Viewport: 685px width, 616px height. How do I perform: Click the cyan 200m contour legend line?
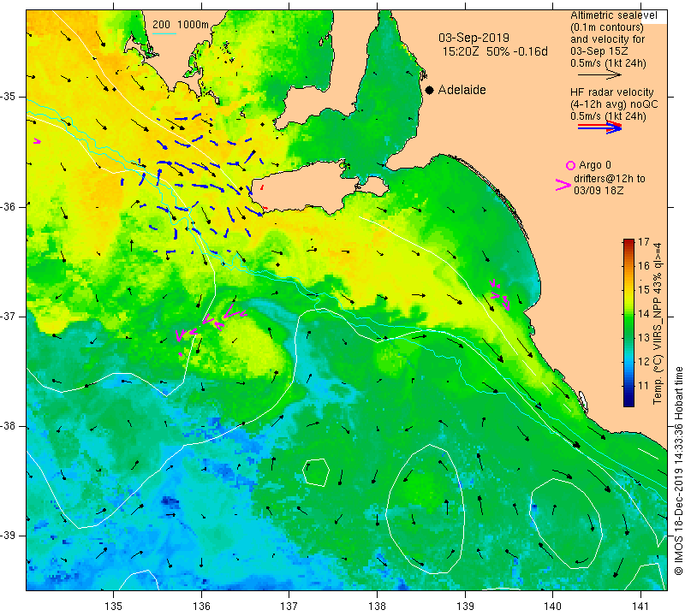click(164, 33)
